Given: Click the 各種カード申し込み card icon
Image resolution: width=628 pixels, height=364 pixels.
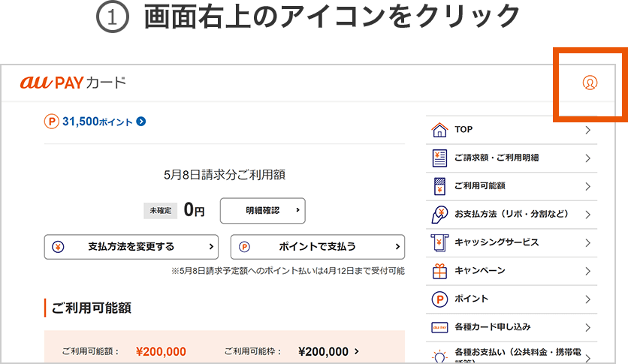Looking at the screenshot, I should pos(439,327).
